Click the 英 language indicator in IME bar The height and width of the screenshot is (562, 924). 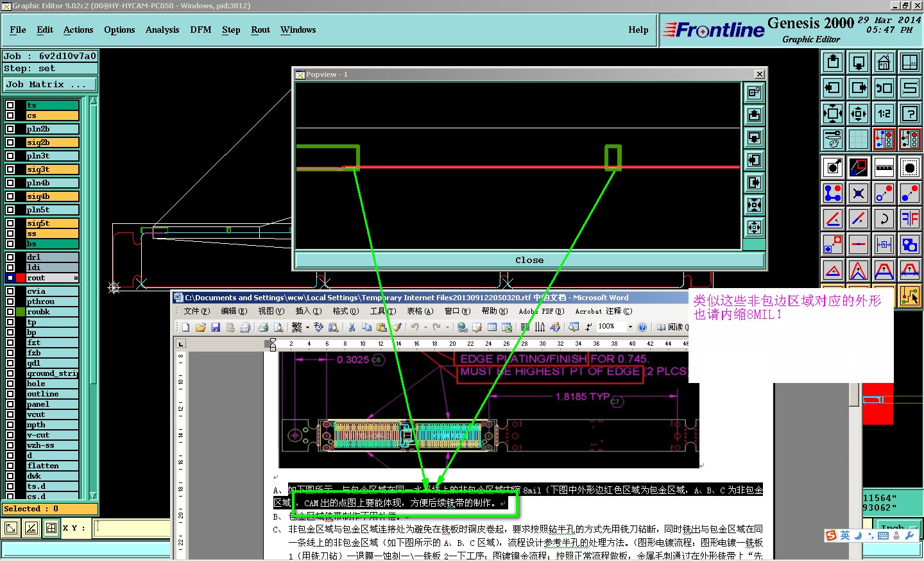[844, 535]
